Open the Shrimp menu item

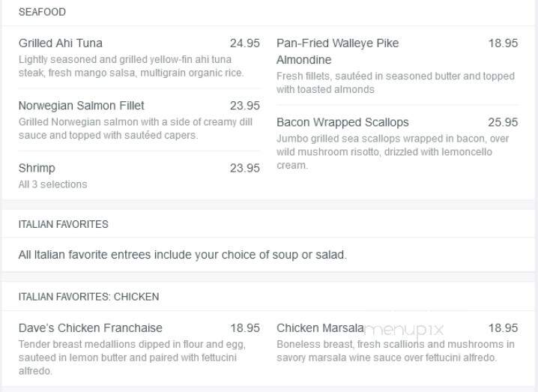click(x=37, y=168)
